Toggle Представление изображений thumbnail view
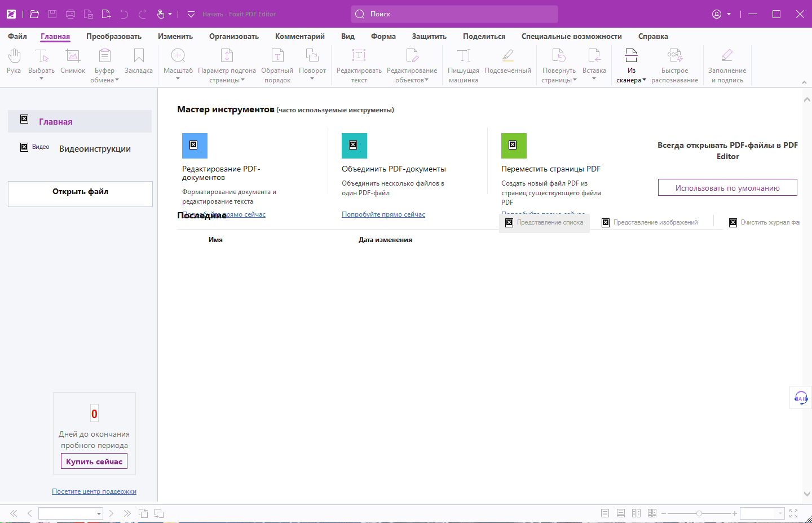 tap(650, 223)
